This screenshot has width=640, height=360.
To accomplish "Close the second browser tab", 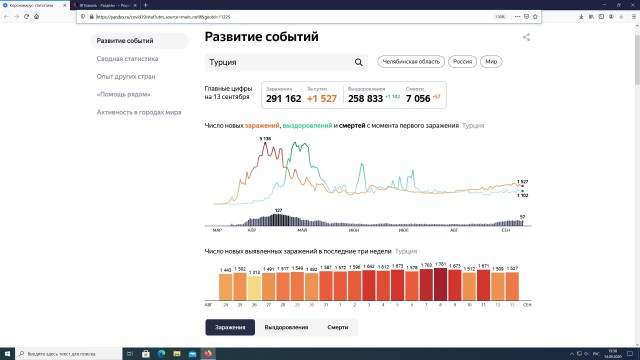I will 135,5.
